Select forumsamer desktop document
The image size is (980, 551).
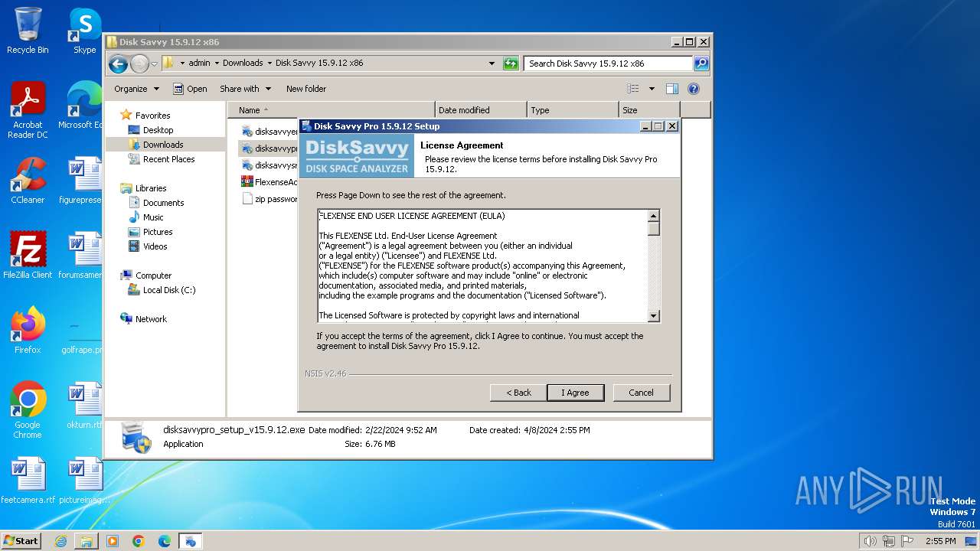[80, 255]
